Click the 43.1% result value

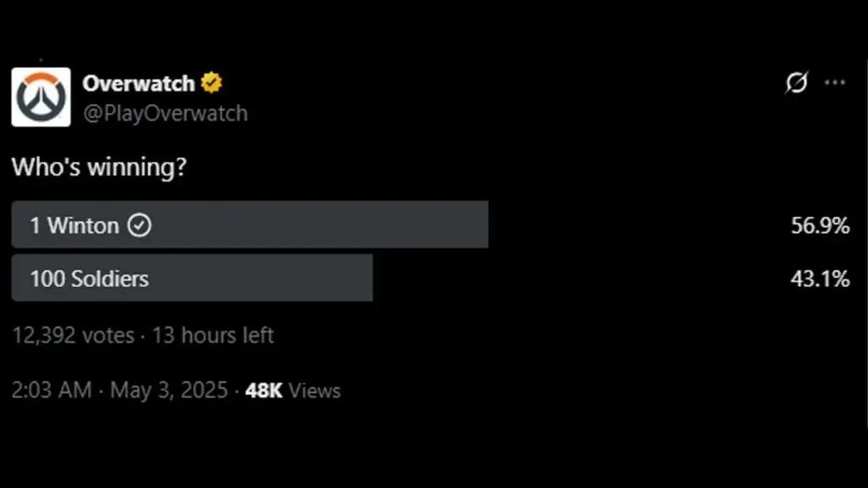(x=820, y=278)
